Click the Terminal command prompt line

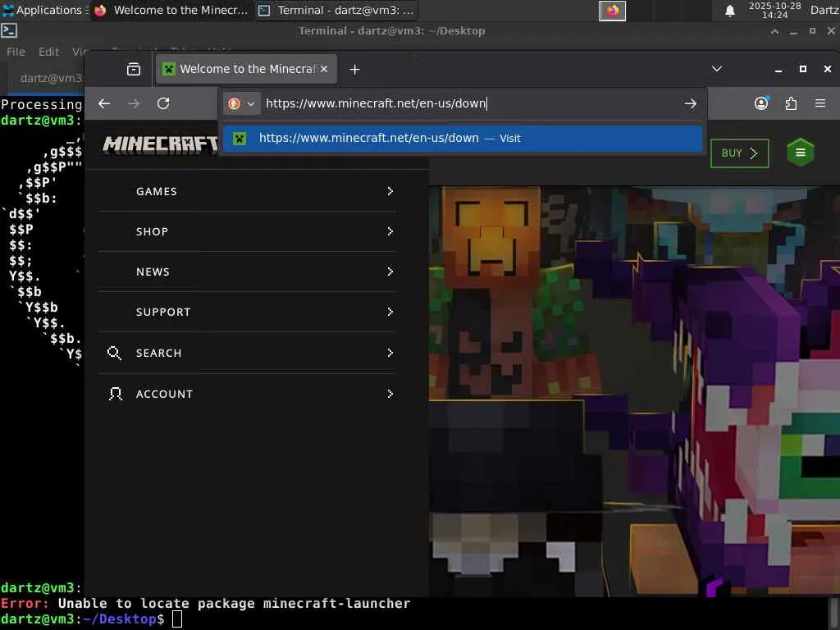91,619
